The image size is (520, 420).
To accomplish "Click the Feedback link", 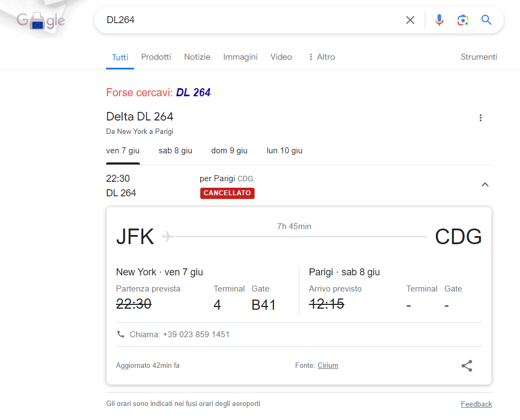I will coord(476,404).
